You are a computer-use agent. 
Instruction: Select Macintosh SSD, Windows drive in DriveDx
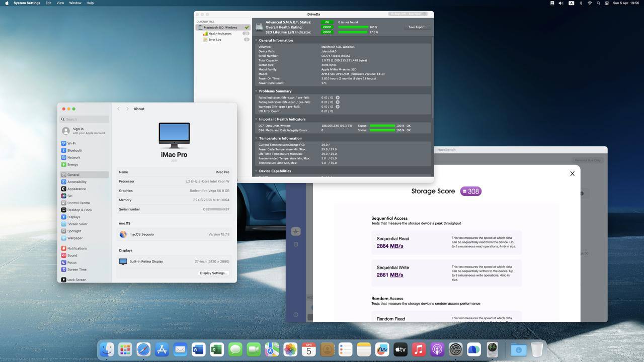[x=223, y=28]
